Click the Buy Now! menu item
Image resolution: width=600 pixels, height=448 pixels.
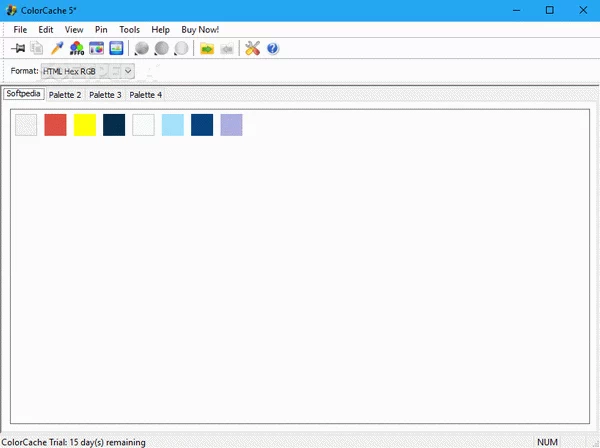[x=200, y=29]
